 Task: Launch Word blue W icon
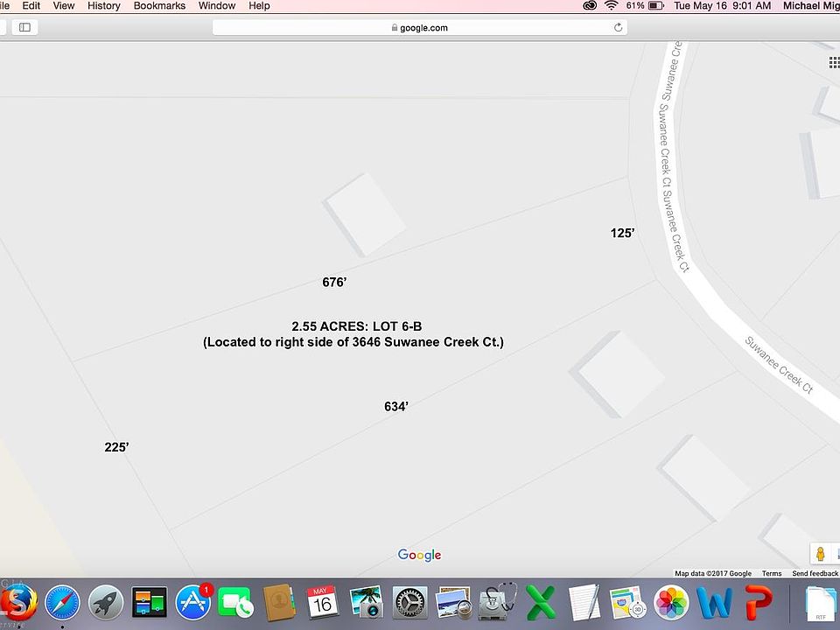(x=715, y=603)
